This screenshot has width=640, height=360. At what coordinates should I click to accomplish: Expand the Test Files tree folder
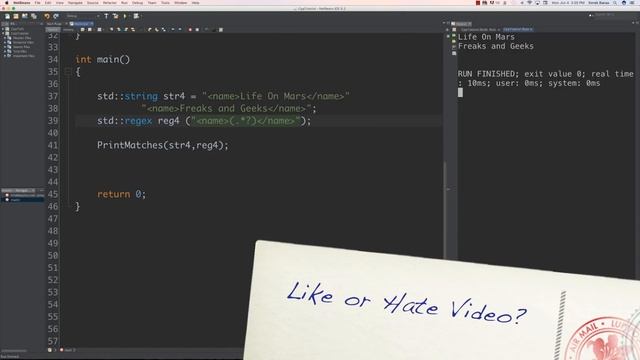pos(4,51)
